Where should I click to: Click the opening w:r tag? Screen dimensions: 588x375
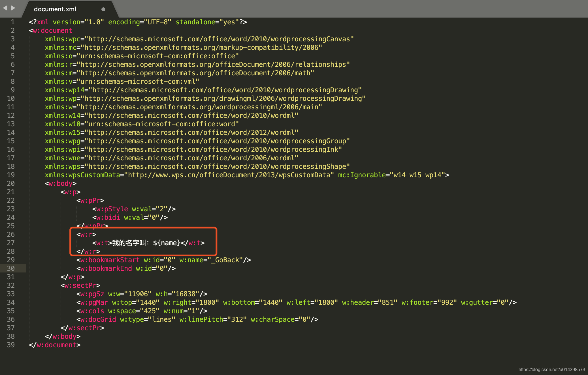pos(86,235)
